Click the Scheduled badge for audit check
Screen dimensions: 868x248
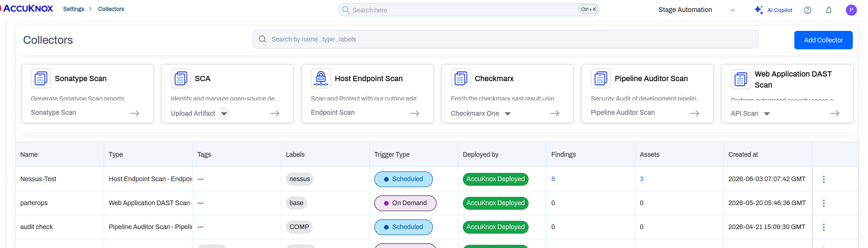click(403, 227)
